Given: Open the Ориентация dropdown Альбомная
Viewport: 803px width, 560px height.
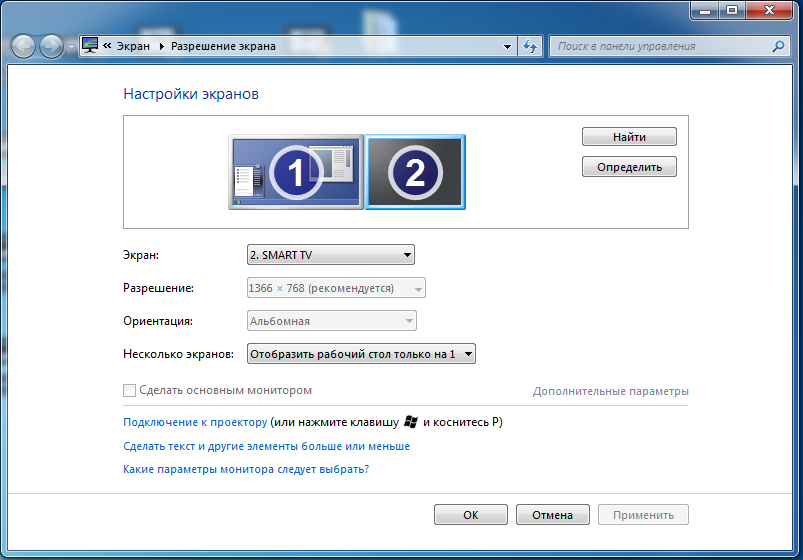Looking at the screenshot, I should [332, 321].
